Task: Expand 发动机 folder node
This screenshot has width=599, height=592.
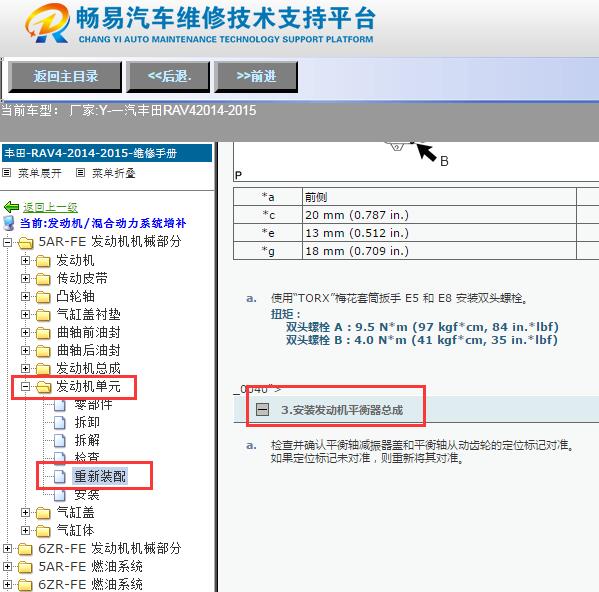Action: [25, 260]
